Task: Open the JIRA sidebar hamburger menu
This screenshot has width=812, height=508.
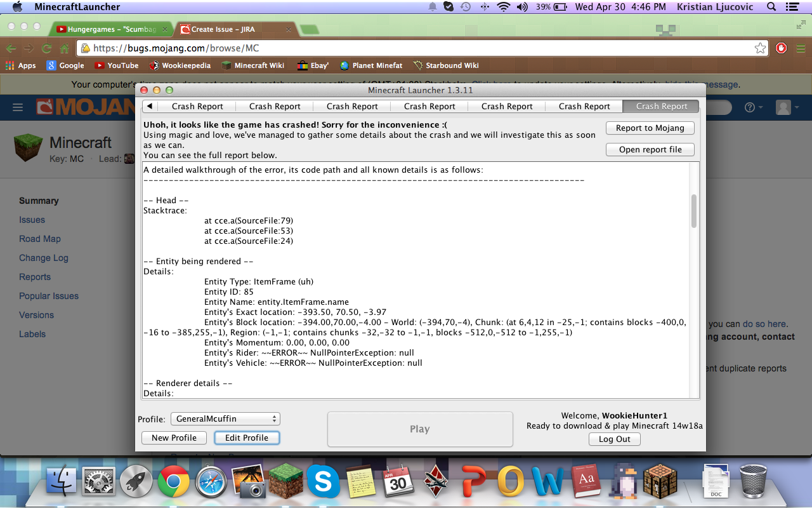Action: [x=18, y=107]
